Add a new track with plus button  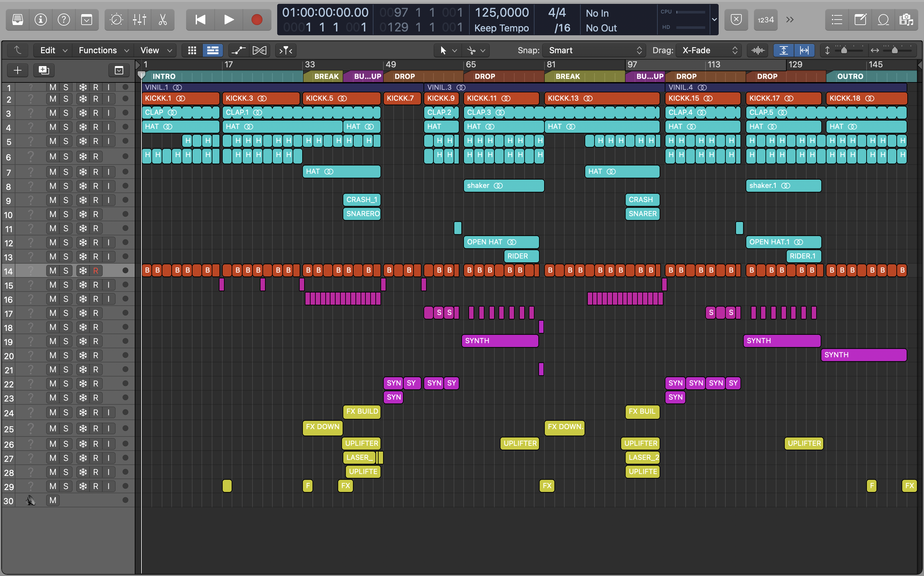pos(18,70)
